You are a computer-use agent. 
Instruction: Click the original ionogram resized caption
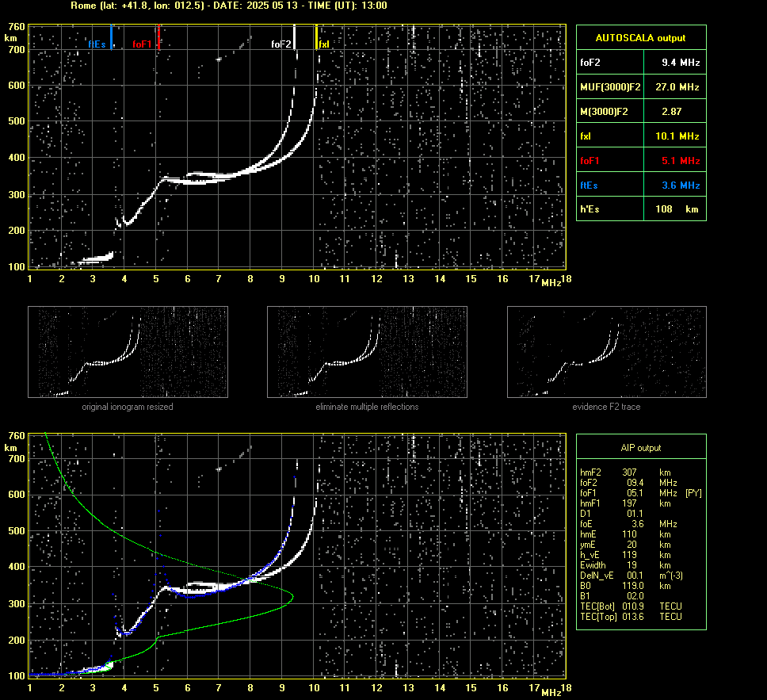point(128,407)
